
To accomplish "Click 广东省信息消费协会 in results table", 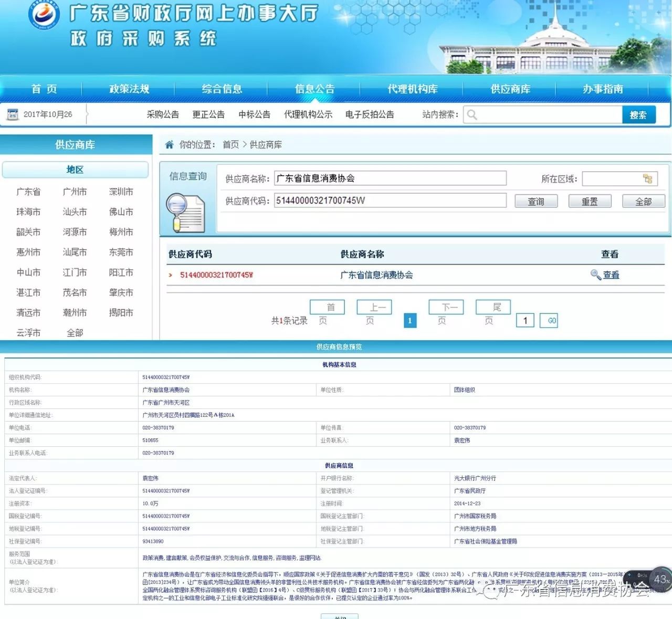I will click(x=376, y=275).
